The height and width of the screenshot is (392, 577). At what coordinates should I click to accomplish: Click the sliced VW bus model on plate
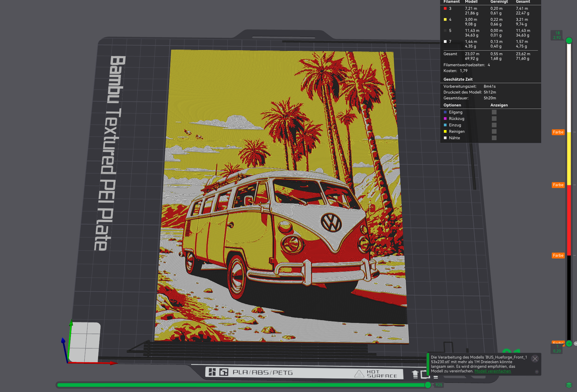pyautogui.click(x=282, y=196)
